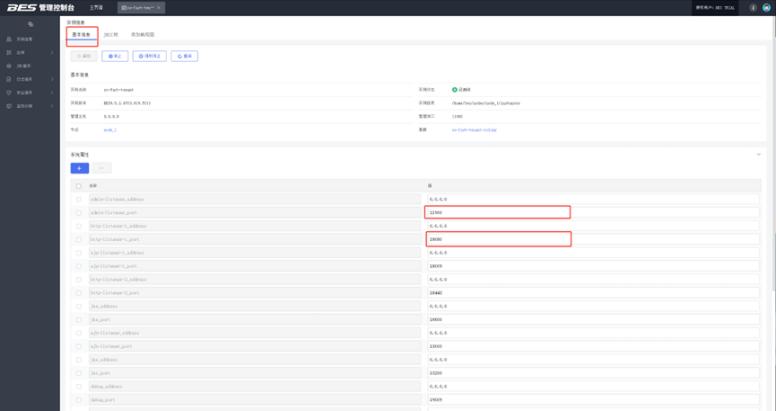Click the debug_address value field
This screenshot has height=411, width=776.
click(x=593, y=387)
